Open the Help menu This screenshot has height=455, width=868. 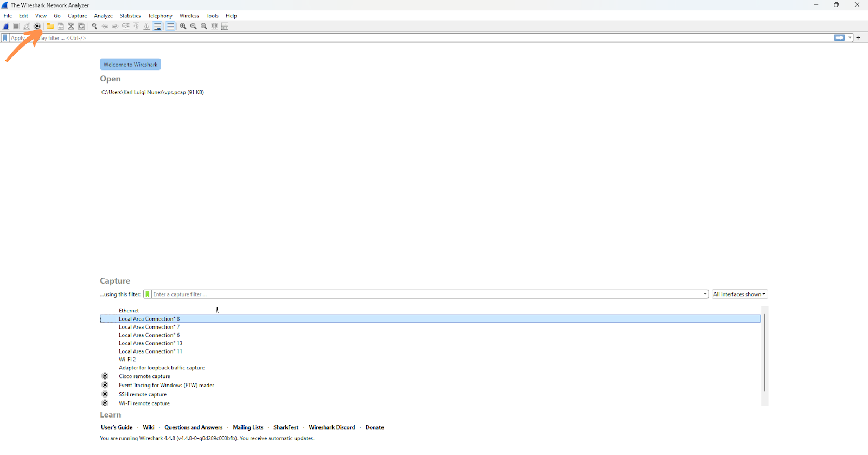click(x=231, y=16)
